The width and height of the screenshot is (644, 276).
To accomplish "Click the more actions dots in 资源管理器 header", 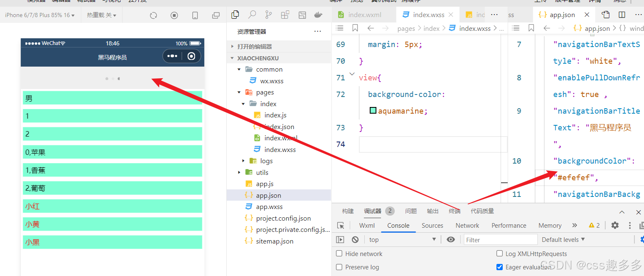I will click(318, 31).
